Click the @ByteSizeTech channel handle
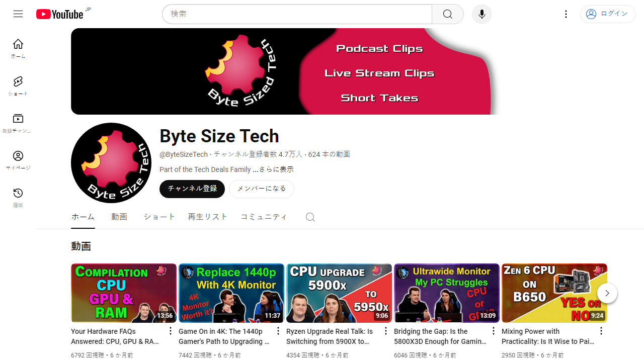This screenshot has width=644, height=362. tap(184, 154)
